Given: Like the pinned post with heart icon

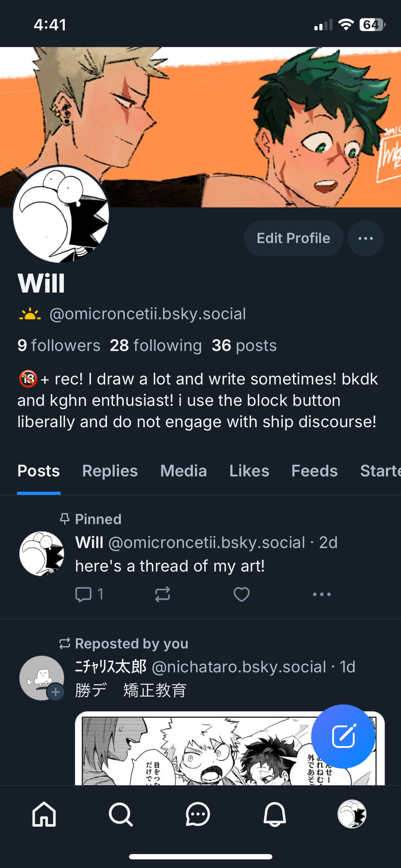Looking at the screenshot, I should pos(242,594).
